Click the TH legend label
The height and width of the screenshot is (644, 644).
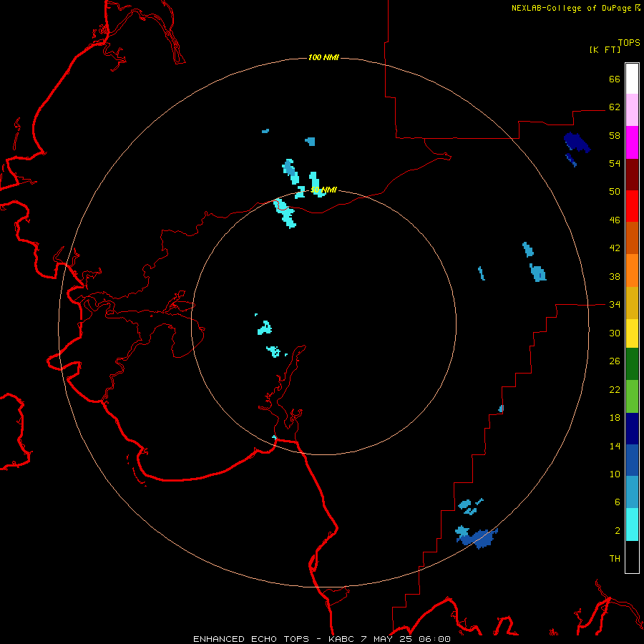[615, 558]
